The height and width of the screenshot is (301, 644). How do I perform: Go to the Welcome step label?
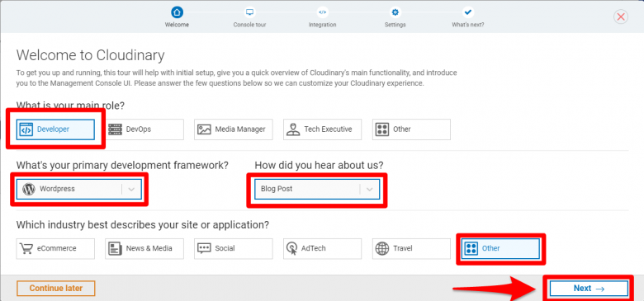pos(177,25)
